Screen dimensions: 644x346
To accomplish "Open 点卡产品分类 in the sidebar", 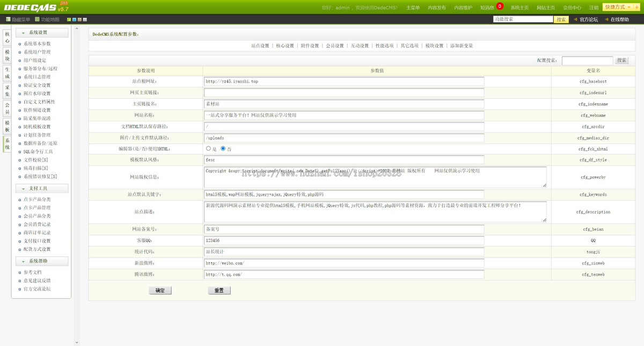I will [37, 200].
